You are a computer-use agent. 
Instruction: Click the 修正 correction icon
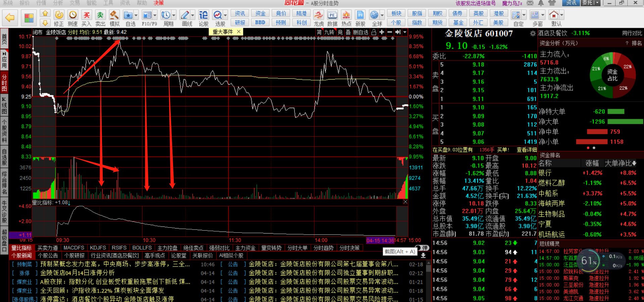pyautogui.click(x=59, y=15)
